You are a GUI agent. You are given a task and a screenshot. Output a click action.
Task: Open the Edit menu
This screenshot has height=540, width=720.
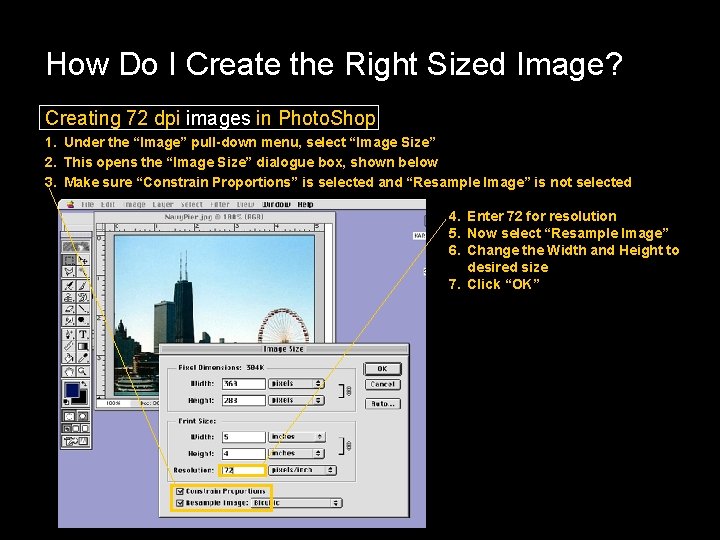pyautogui.click(x=107, y=204)
